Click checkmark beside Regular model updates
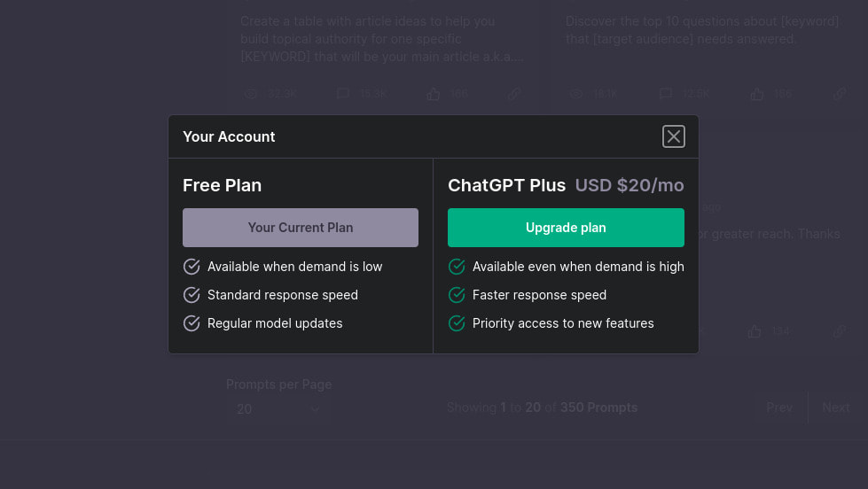The image size is (868, 489). tap(192, 323)
